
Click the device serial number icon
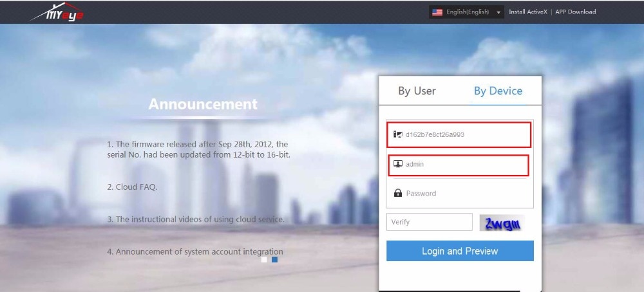coord(397,134)
